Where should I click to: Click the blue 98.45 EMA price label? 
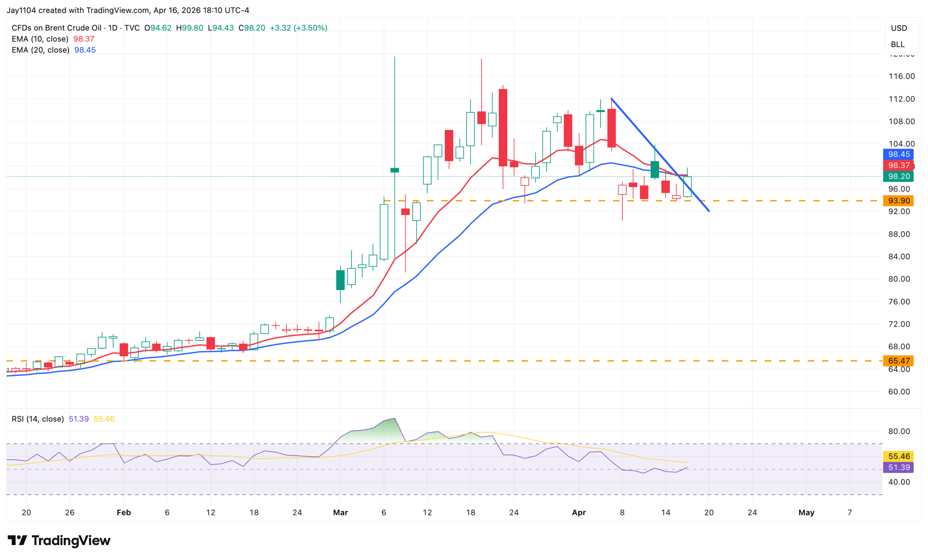(898, 154)
